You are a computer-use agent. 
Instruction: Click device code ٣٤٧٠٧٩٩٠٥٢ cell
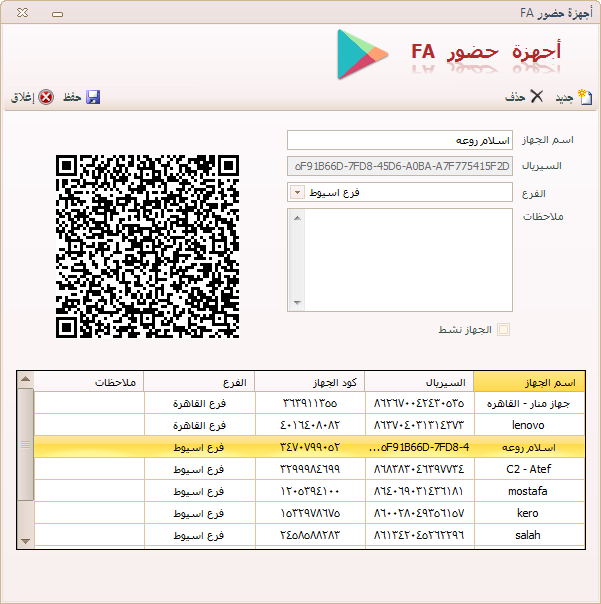(310, 447)
